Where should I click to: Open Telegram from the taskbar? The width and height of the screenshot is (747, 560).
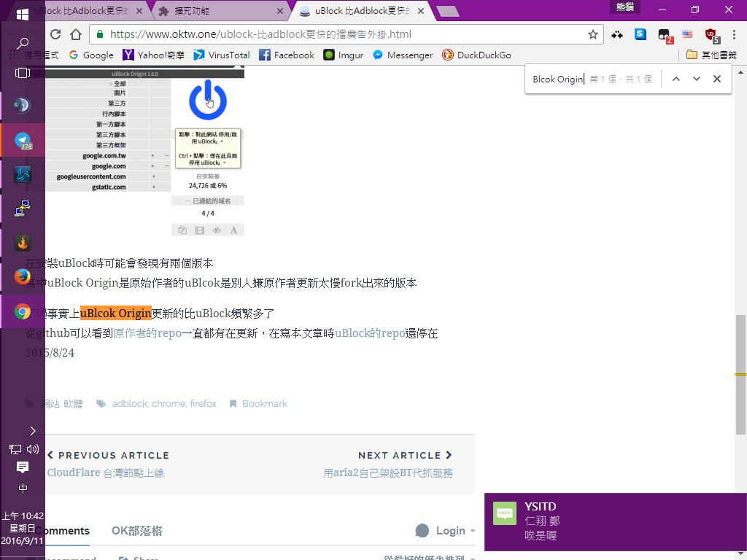(x=23, y=140)
